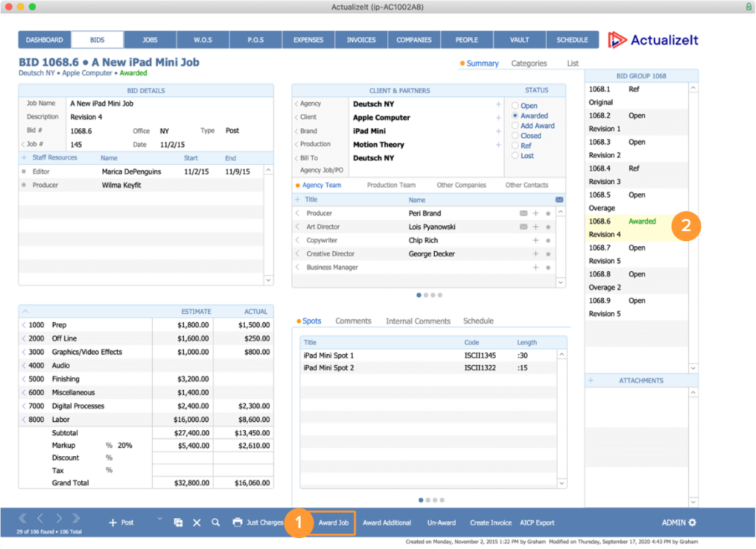Screen dimensions: 756x549
Task: Select the Lost status radio button
Action: (515, 156)
